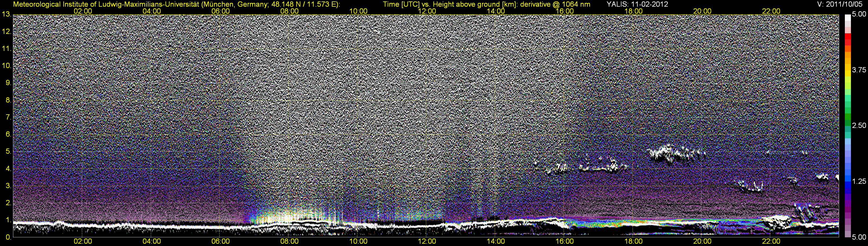The width and height of the screenshot is (868, 246).
Task: Click the white cloud layer near 5 km at 19:00
Action: point(677,154)
